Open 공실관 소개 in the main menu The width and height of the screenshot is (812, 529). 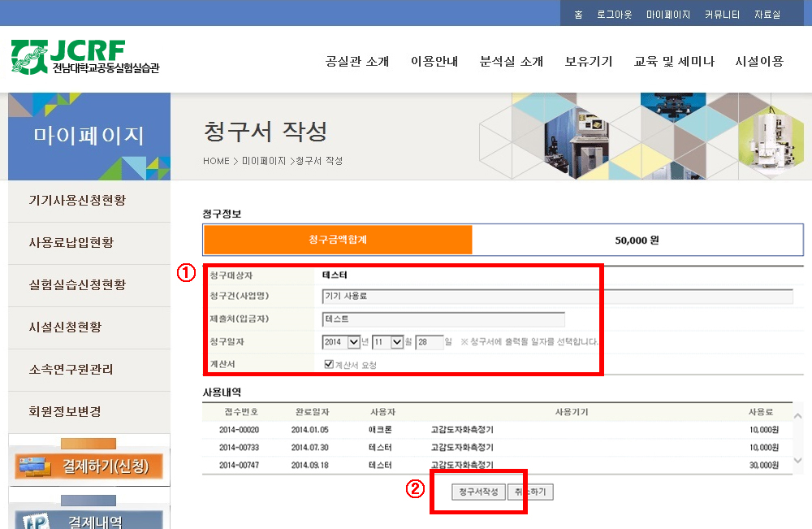coord(357,62)
